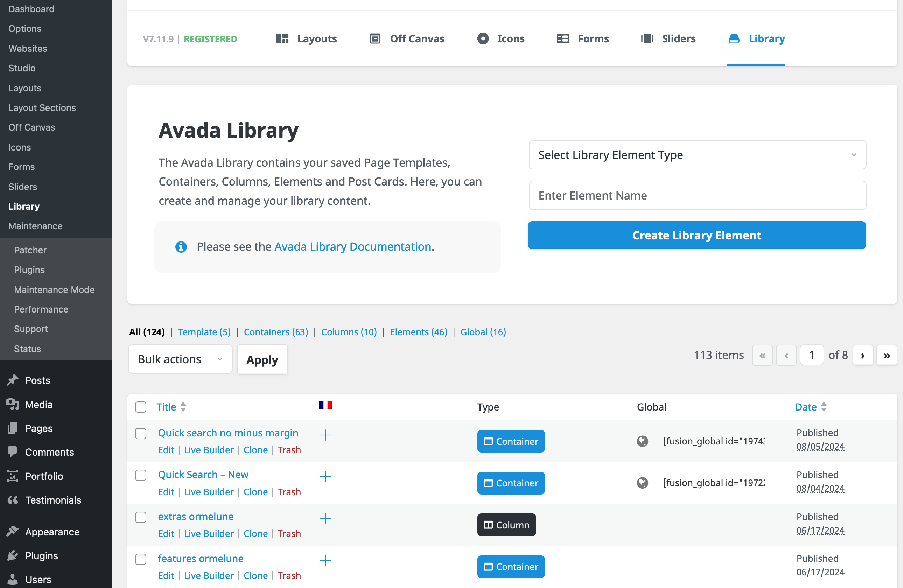Open Live Builder for features ormelune

point(209,575)
